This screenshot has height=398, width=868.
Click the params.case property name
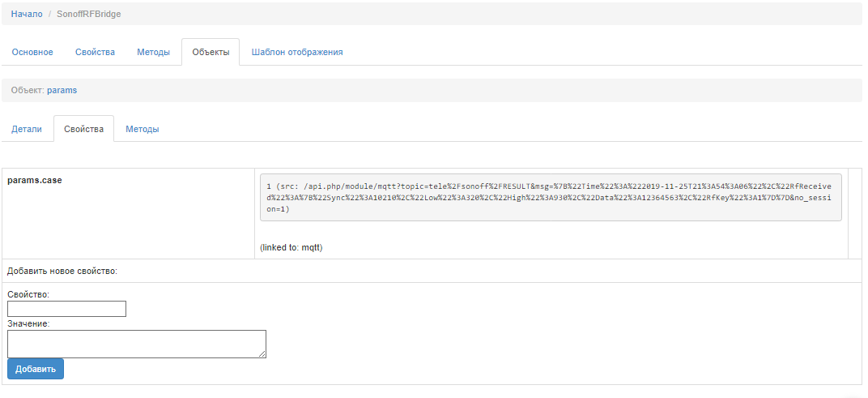[35, 180]
